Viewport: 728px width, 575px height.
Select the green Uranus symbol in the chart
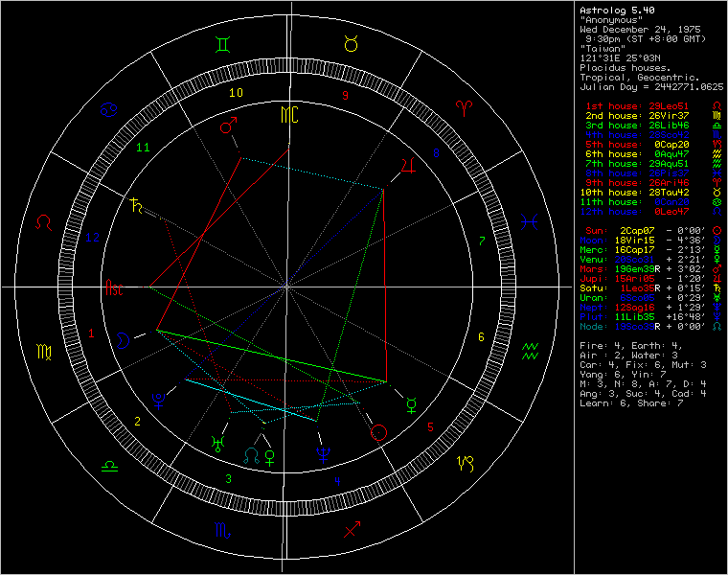[x=217, y=444]
